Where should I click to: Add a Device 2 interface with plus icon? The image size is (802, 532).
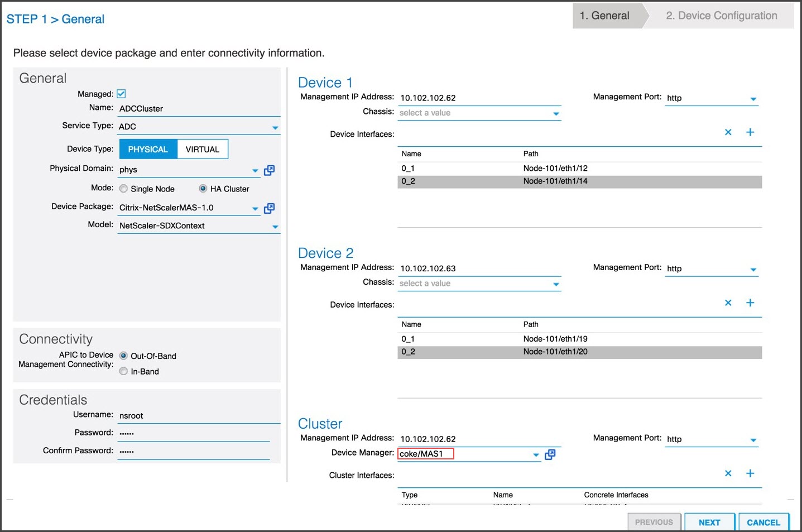pos(750,303)
